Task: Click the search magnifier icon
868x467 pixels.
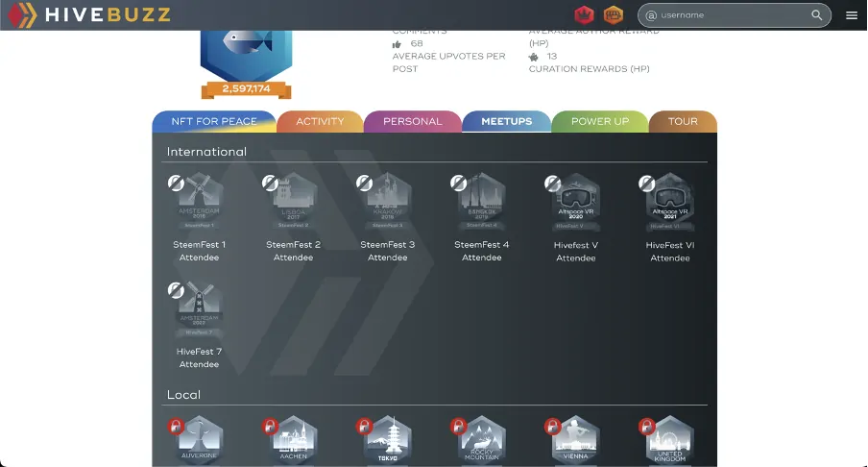Action: (x=816, y=15)
